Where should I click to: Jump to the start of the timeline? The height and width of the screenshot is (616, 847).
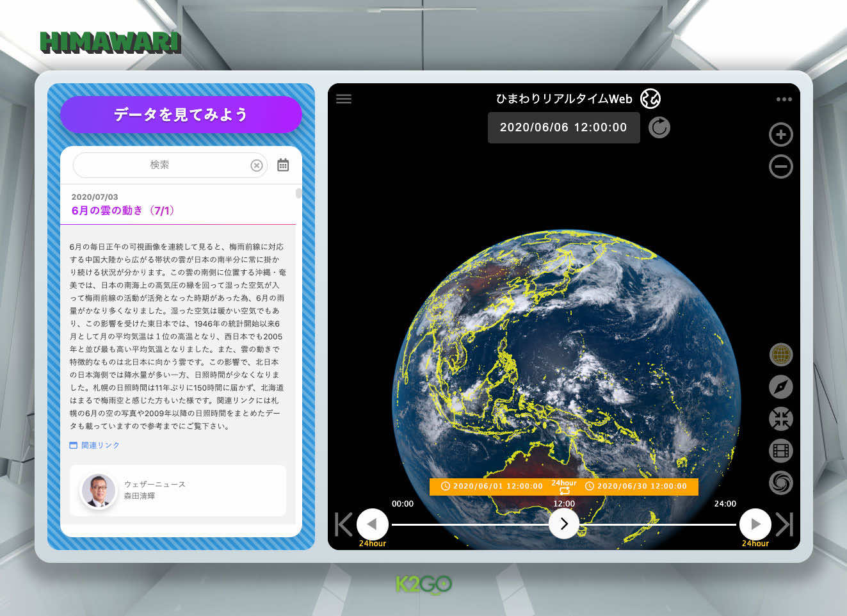(343, 524)
